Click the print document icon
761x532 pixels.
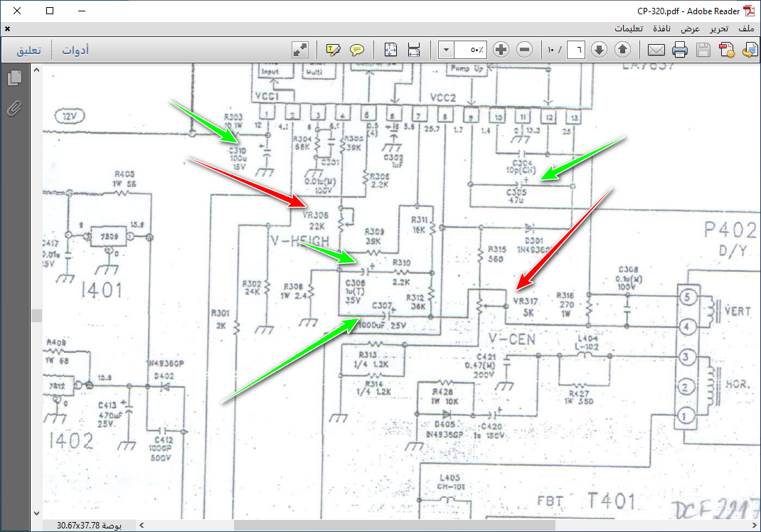coord(680,50)
